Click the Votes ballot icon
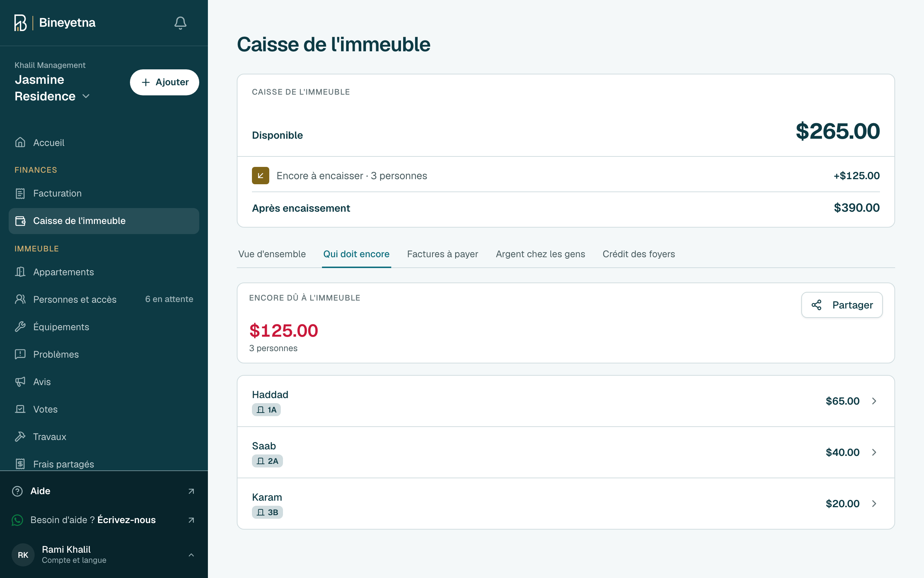Viewport: 924px width, 578px height. click(x=20, y=409)
